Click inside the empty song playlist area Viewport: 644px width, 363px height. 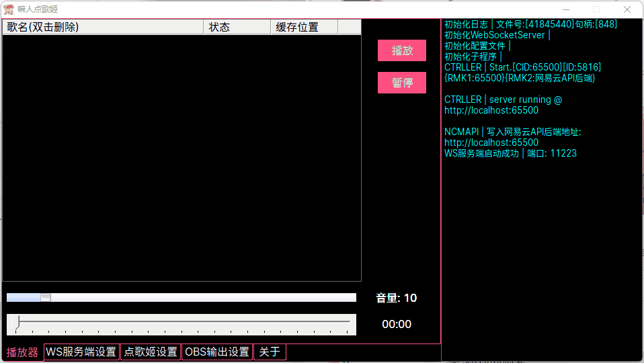pos(182,158)
